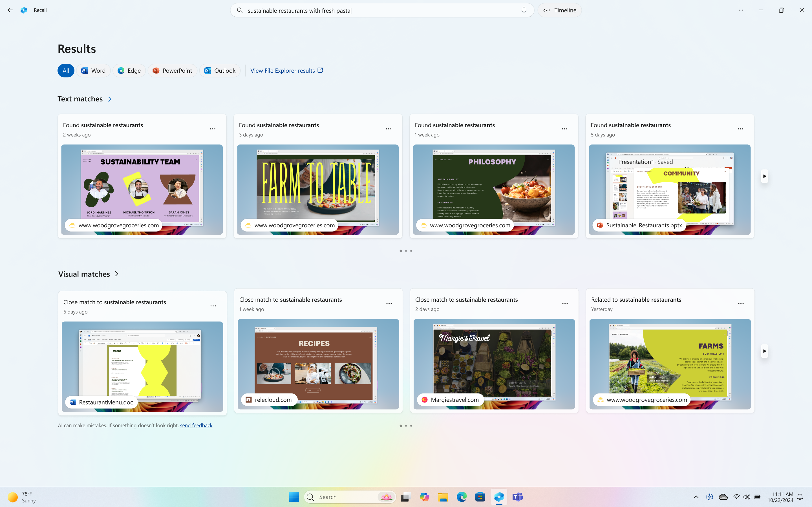Click send feedback link at bottom
The width and height of the screenshot is (812, 507).
click(x=197, y=425)
